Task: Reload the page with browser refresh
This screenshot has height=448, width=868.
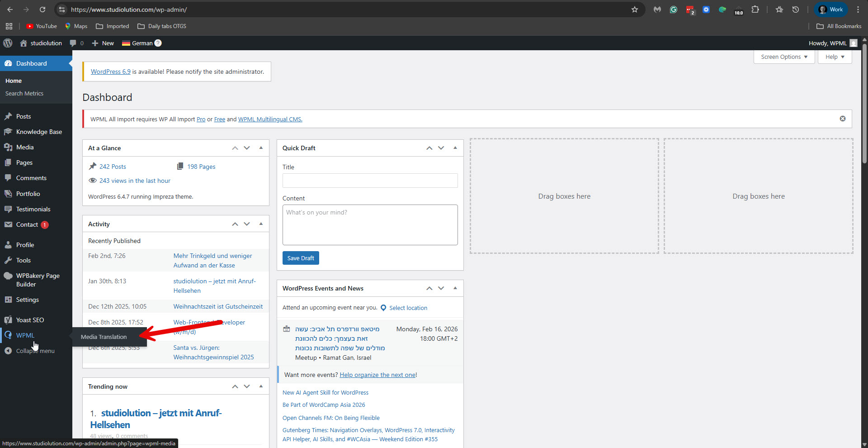Action: pos(42,10)
